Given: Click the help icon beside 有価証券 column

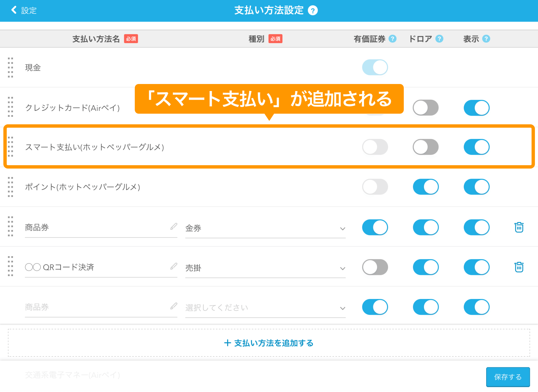Looking at the screenshot, I should (393, 39).
